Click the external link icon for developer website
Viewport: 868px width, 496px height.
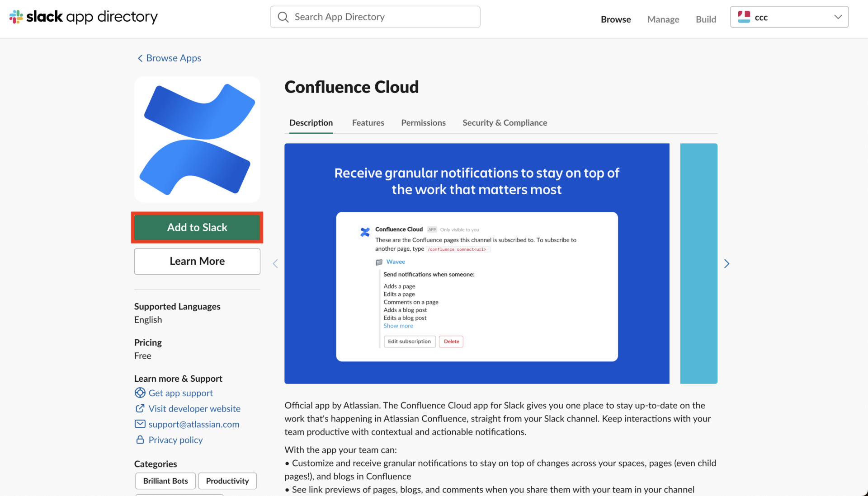[140, 408]
